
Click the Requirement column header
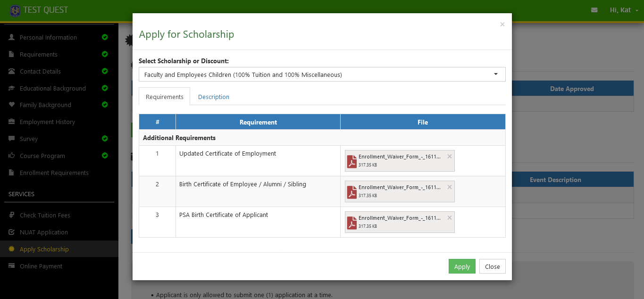coord(258,122)
